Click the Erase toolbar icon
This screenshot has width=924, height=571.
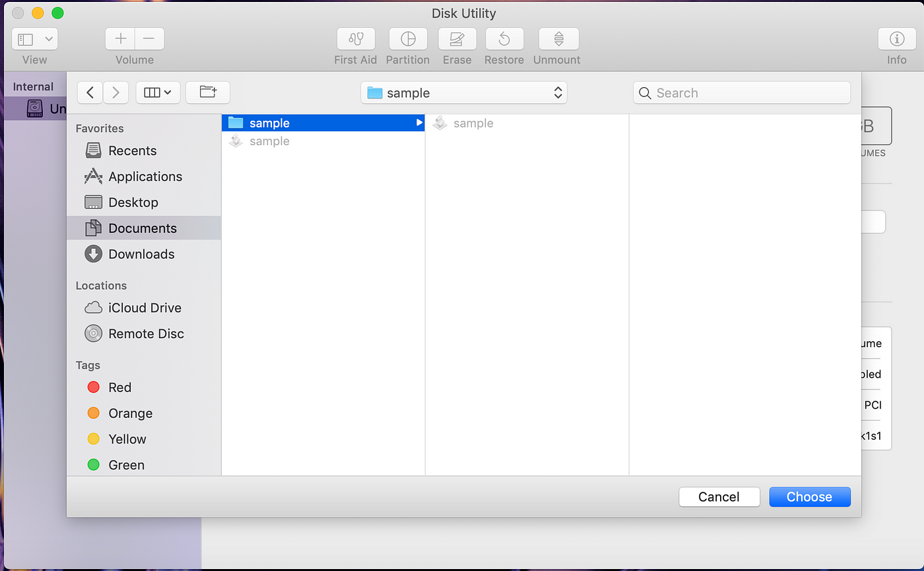click(457, 39)
